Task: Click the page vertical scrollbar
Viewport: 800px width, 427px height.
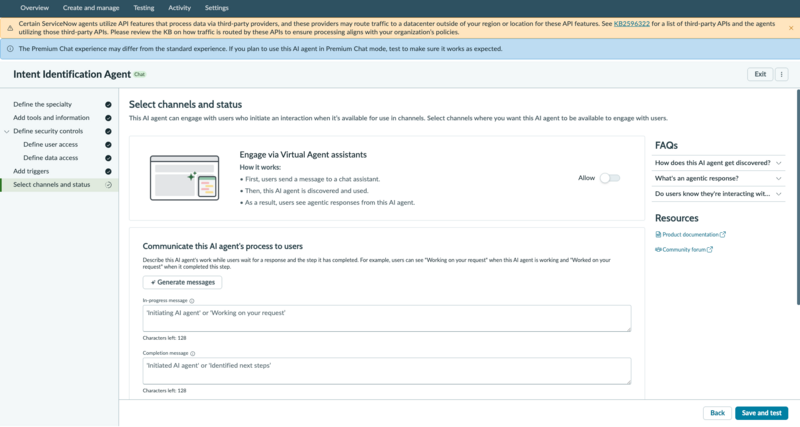Action: tap(798, 197)
